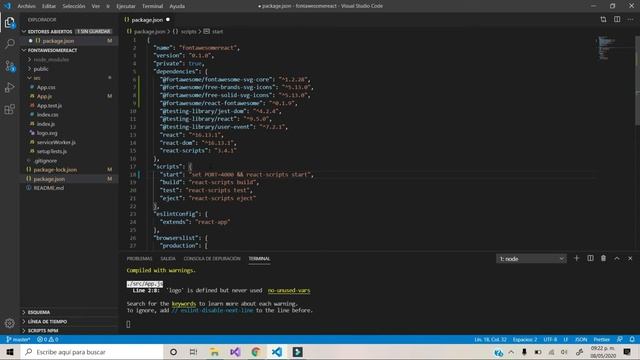Open the Ayuda menu

coord(177,6)
